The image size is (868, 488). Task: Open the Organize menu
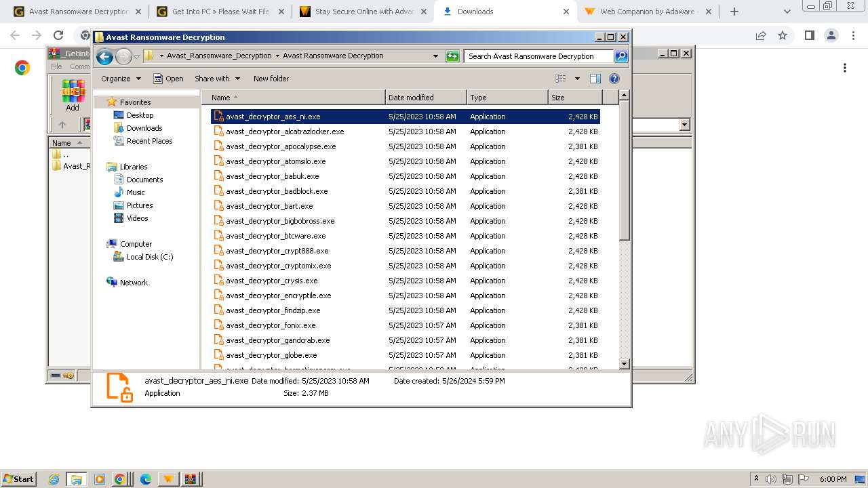(121, 79)
